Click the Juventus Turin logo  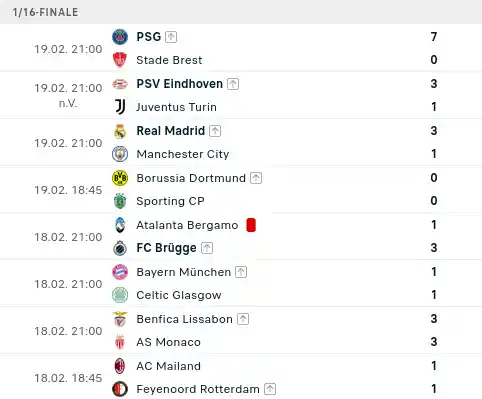coord(120,107)
